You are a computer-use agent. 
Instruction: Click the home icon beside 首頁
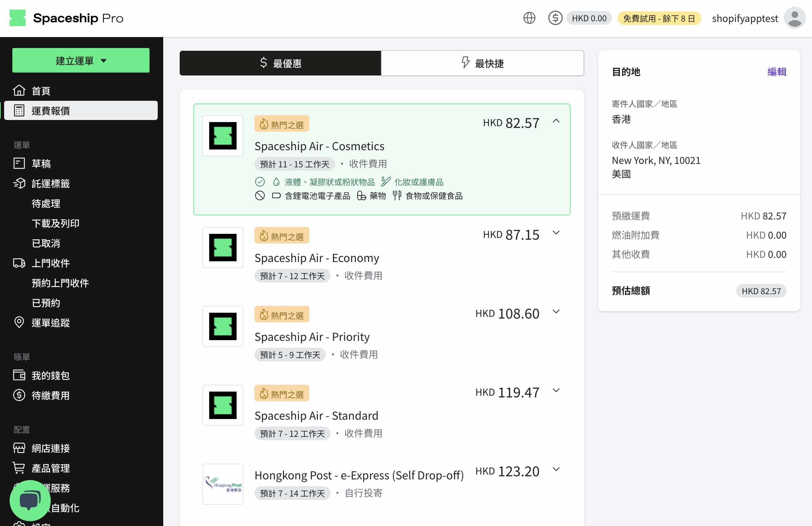[x=19, y=91]
